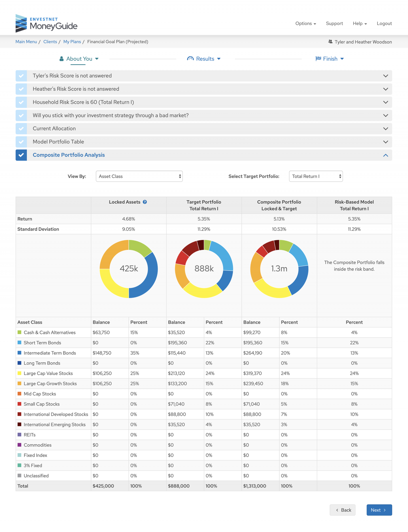Open the View By Asset Class dropdown

pos(139,176)
